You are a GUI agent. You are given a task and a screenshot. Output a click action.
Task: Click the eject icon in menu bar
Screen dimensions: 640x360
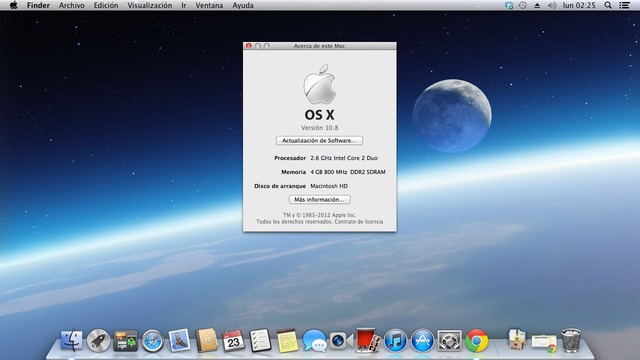point(537,5)
